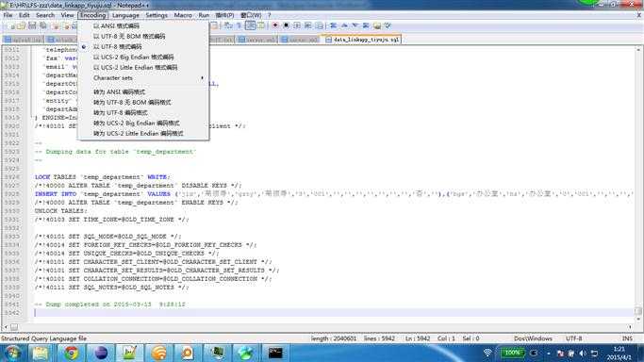
Task: Close the open Encoding menu
Action: (92, 15)
